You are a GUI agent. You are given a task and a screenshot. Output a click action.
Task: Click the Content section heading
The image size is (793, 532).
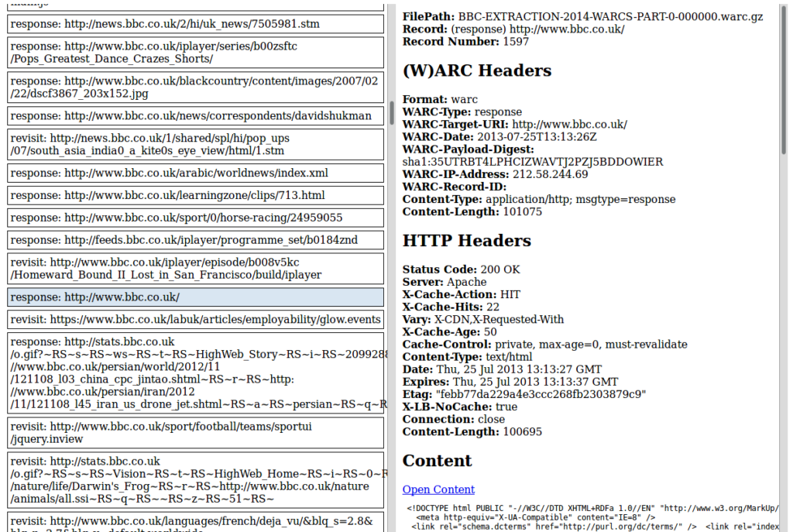(x=437, y=462)
